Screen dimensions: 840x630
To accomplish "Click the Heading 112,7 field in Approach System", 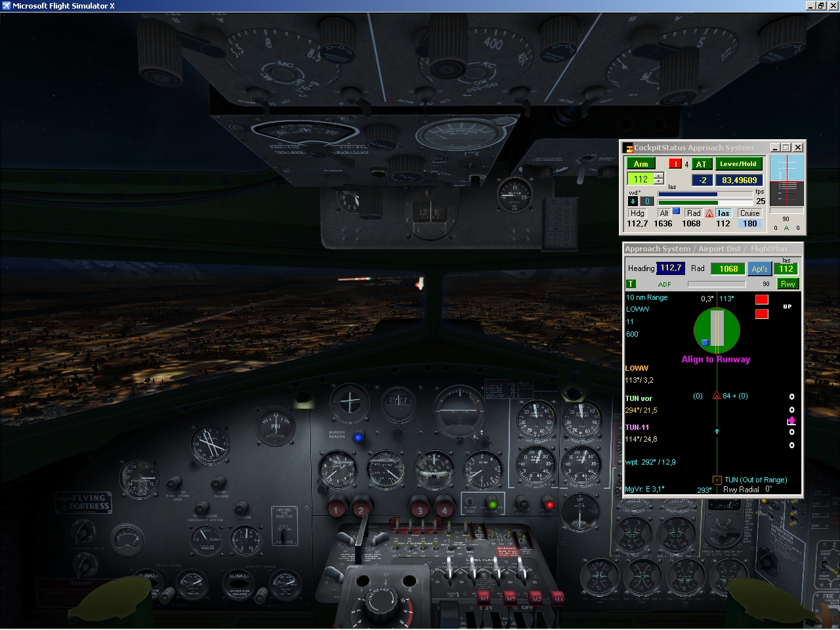I will click(x=671, y=268).
